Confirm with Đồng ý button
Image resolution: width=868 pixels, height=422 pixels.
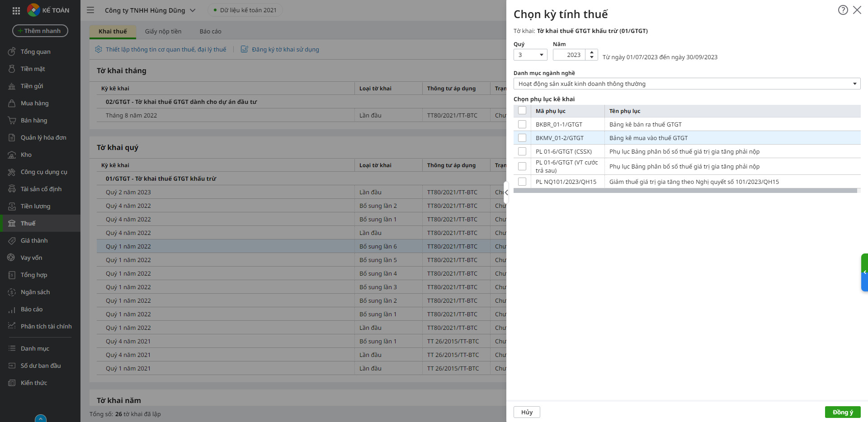843,412
